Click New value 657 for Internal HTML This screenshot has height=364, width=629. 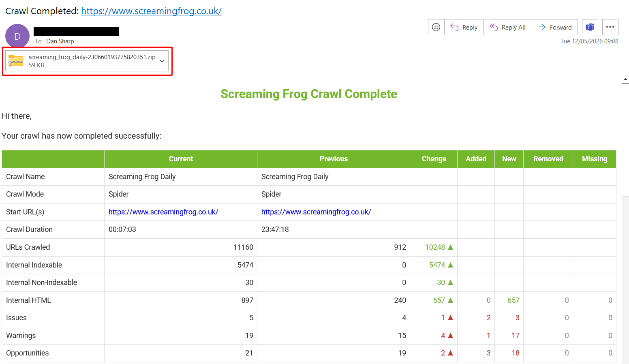point(513,300)
